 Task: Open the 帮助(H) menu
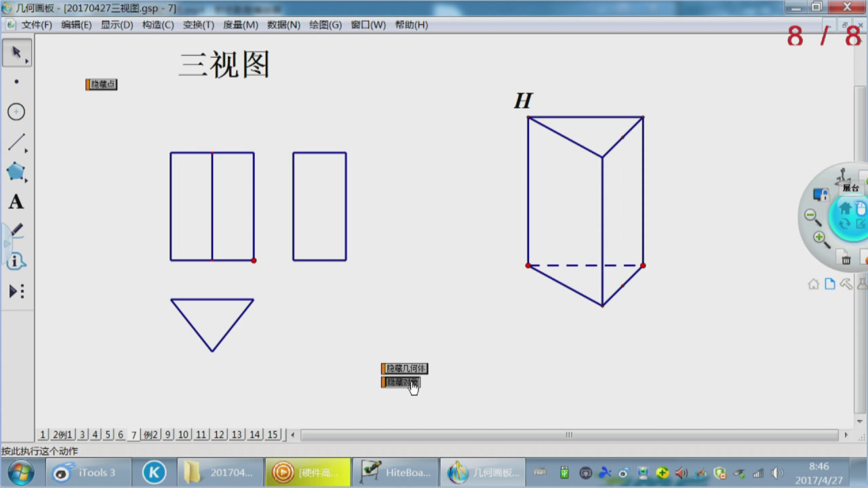click(x=411, y=24)
